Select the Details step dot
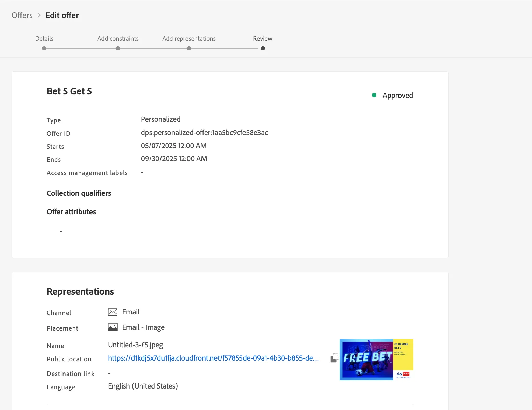This screenshot has width=532, height=410. point(44,48)
